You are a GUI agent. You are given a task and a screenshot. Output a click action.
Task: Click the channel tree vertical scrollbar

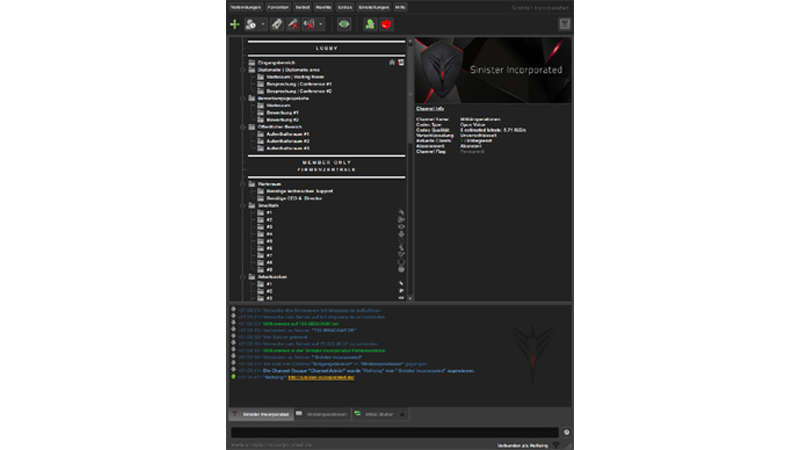click(x=409, y=170)
